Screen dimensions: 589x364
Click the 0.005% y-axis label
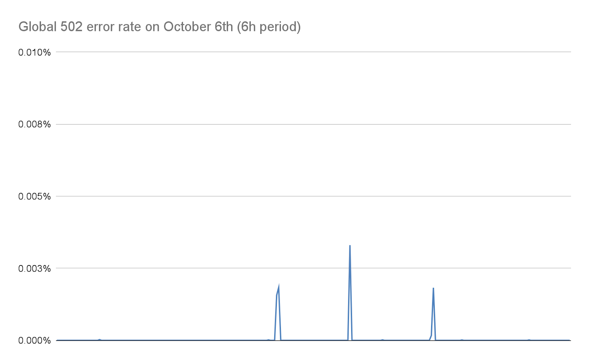34,197
